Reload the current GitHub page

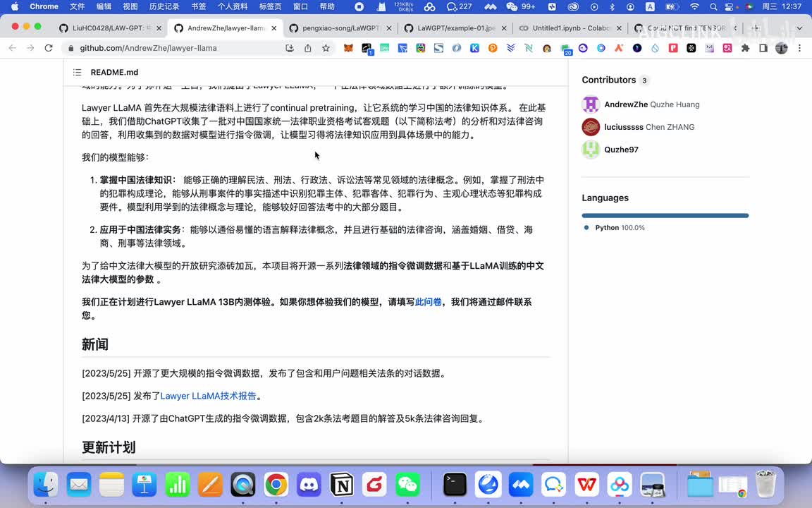click(x=49, y=48)
